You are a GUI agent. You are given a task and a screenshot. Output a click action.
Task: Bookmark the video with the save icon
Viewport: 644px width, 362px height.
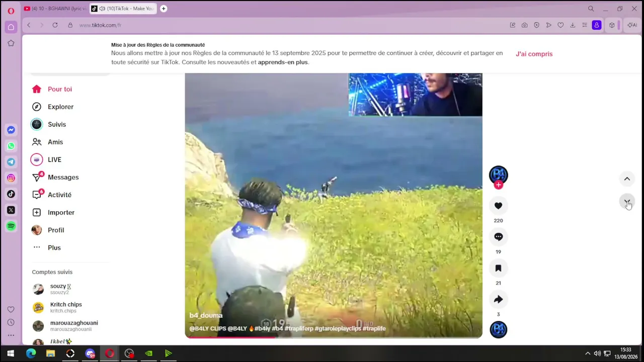point(498,268)
